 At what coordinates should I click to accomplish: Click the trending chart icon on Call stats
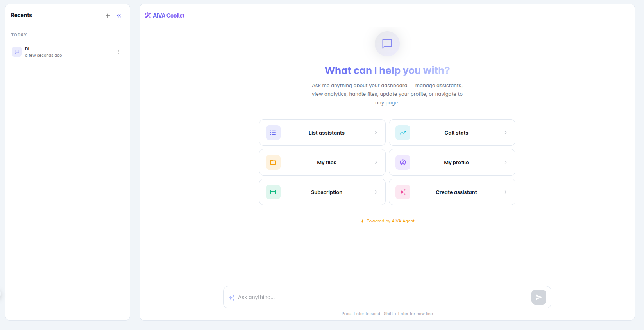pyautogui.click(x=403, y=133)
